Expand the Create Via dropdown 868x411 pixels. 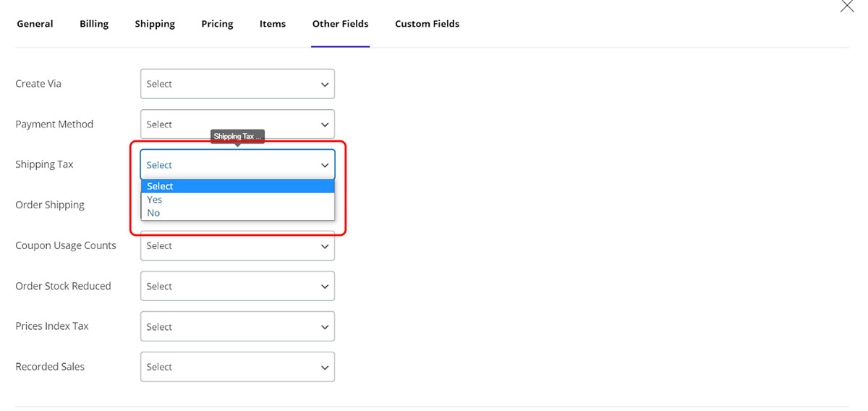click(x=237, y=84)
